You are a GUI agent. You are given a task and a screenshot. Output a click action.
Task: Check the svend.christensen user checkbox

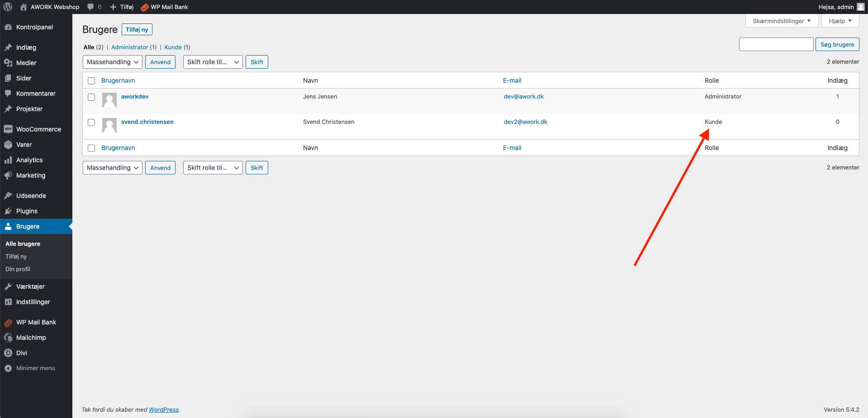coord(91,122)
